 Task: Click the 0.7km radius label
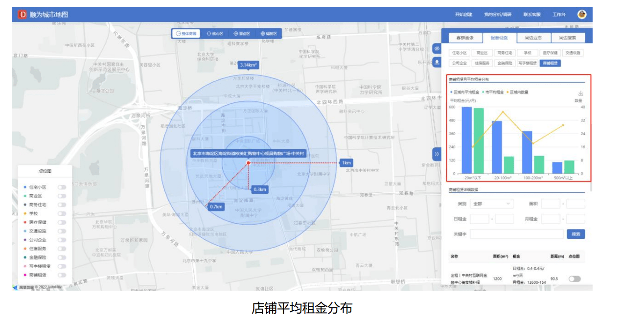coord(216,207)
